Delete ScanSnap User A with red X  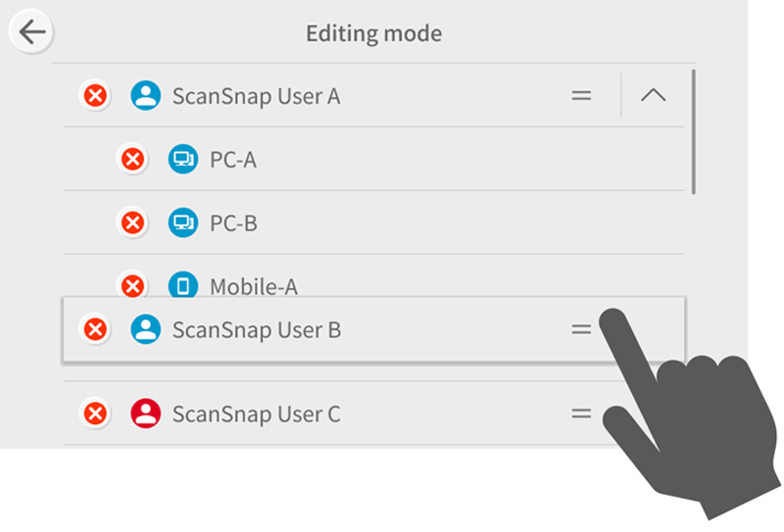(95, 96)
